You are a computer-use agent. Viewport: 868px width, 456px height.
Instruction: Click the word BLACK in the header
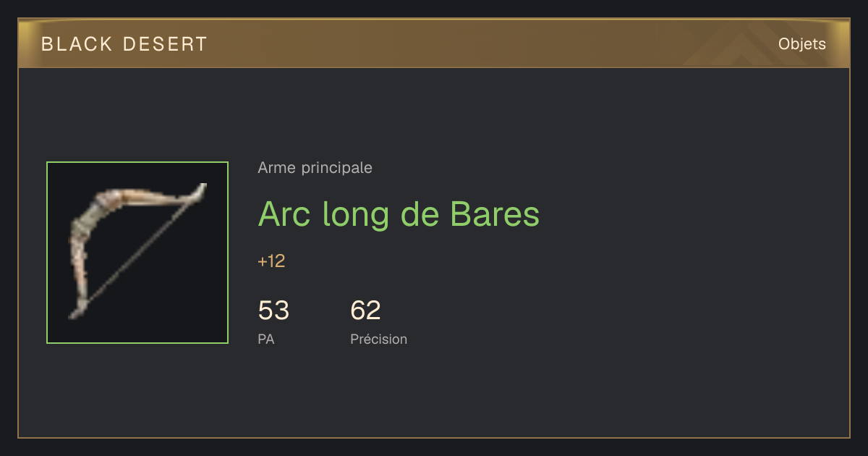click(77, 44)
